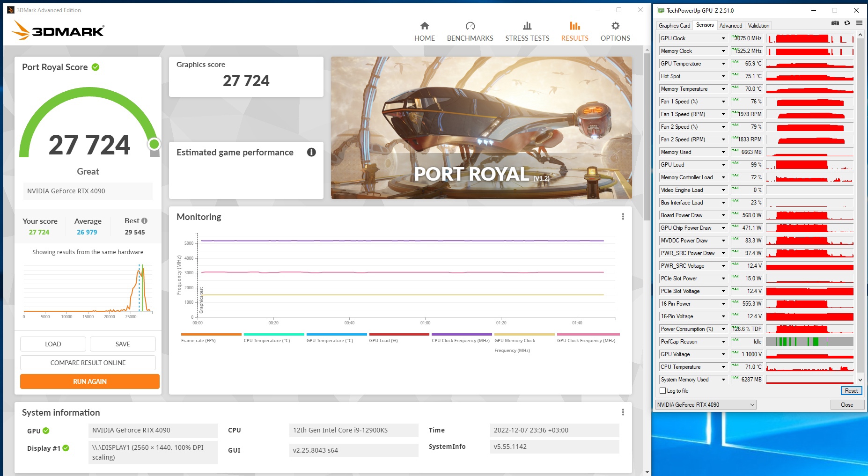Click the RUN AGAIN button
Viewport: 868px width, 476px height.
pyautogui.click(x=90, y=381)
